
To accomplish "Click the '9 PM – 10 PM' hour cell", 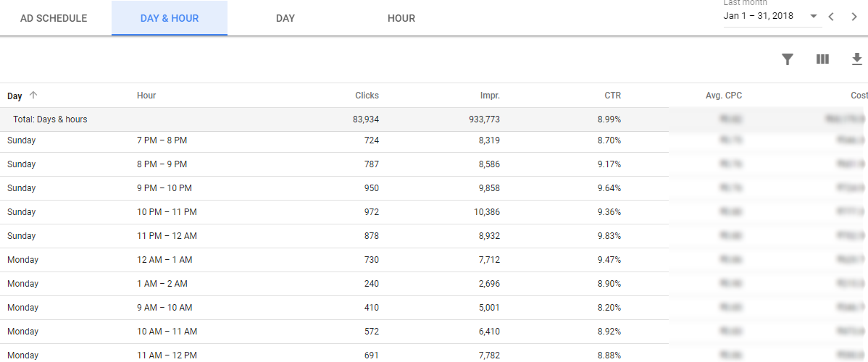I will pos(164,188).
